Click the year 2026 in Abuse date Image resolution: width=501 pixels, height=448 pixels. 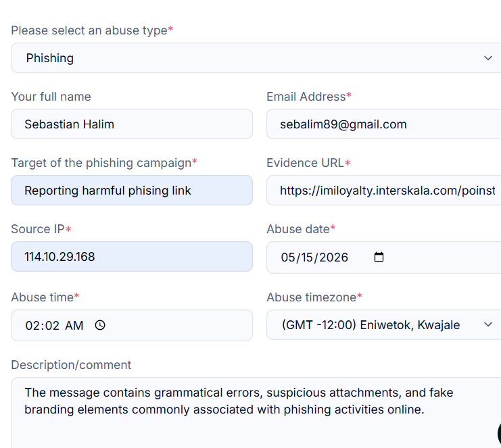(x=333, y=257)
